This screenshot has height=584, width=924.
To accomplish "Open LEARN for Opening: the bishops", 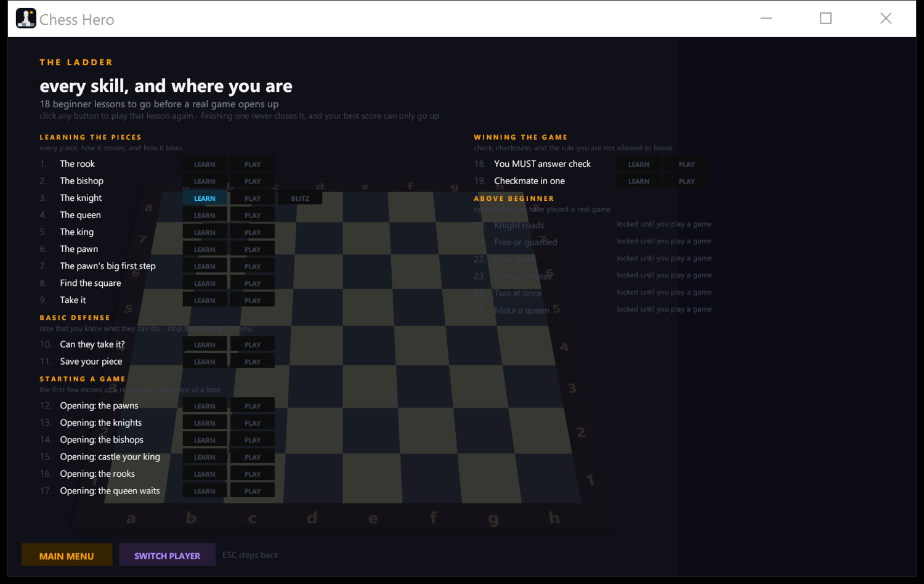I will click(205, 440).
